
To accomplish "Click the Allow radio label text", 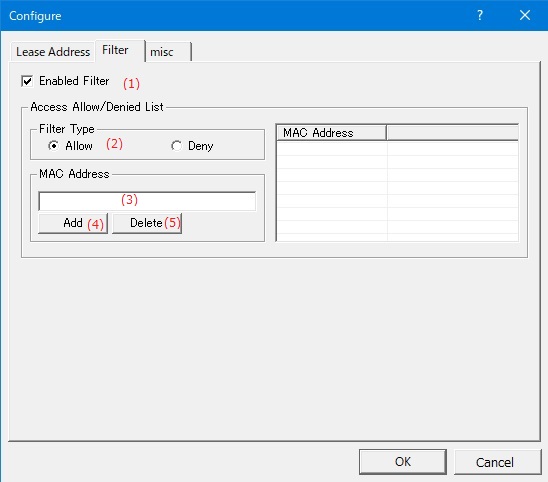I will [x=79, y=145].
